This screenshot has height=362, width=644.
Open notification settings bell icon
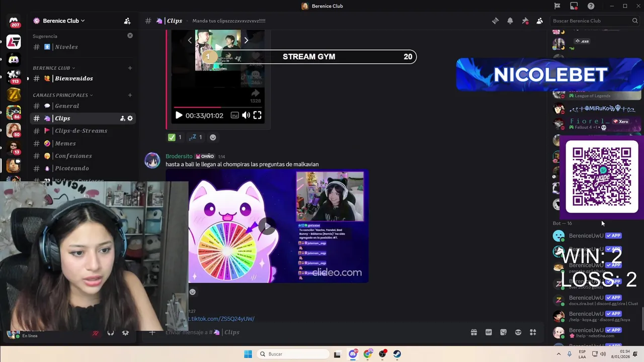(x=510, y=21)
